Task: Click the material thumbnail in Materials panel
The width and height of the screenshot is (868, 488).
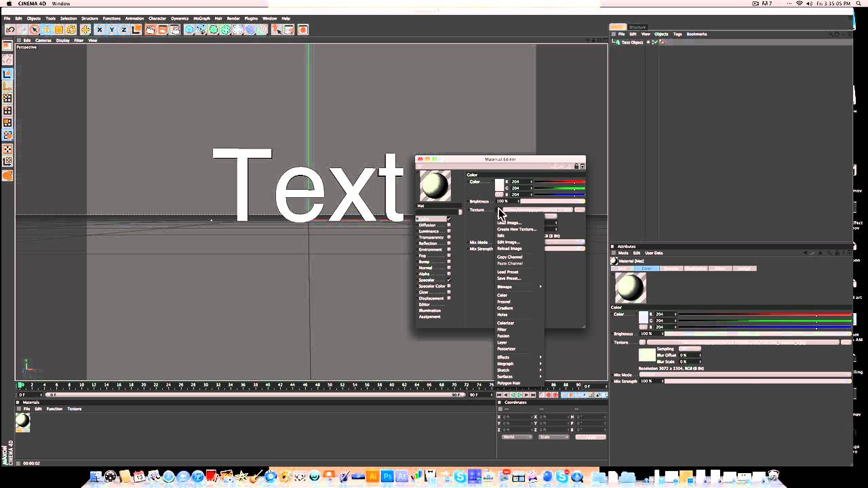Action: [22, 422]
